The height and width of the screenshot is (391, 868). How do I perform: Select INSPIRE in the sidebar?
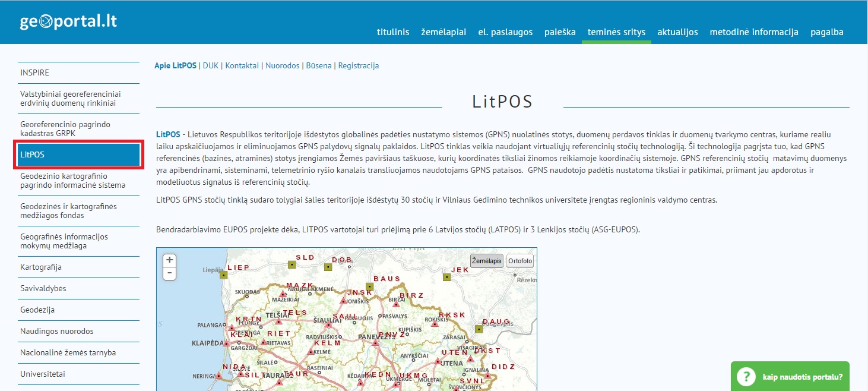(x=34, y=72)
